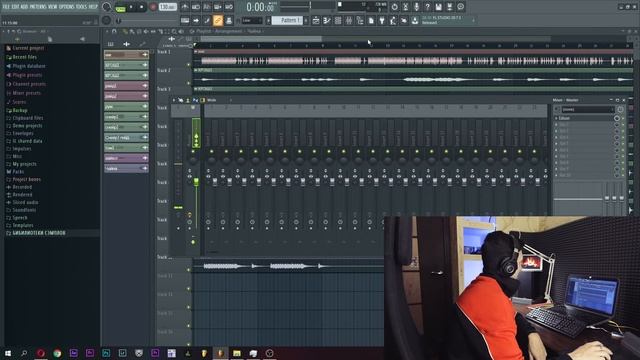The width and height of the screenshot is (640, 360).
Task: Click playlist horizontal scrollbar
Action: [x=261, y=39]
